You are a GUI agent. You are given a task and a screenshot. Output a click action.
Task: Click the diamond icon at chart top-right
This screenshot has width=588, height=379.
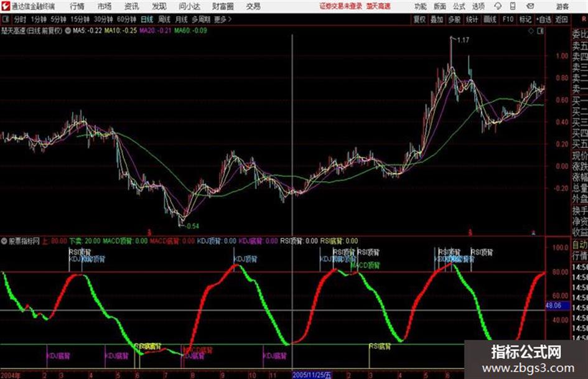click(531, 31)
